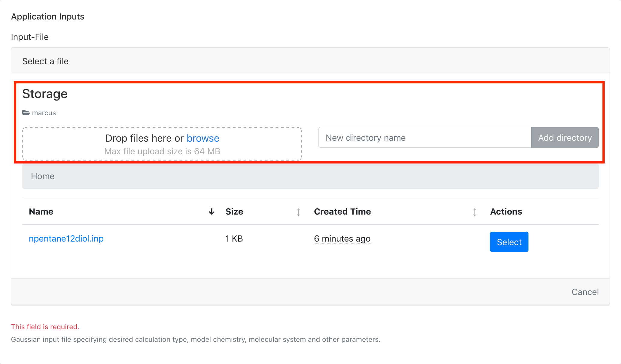Click the Size column sort arrows
The image size is (621, 364).
[x=298, y=212]
